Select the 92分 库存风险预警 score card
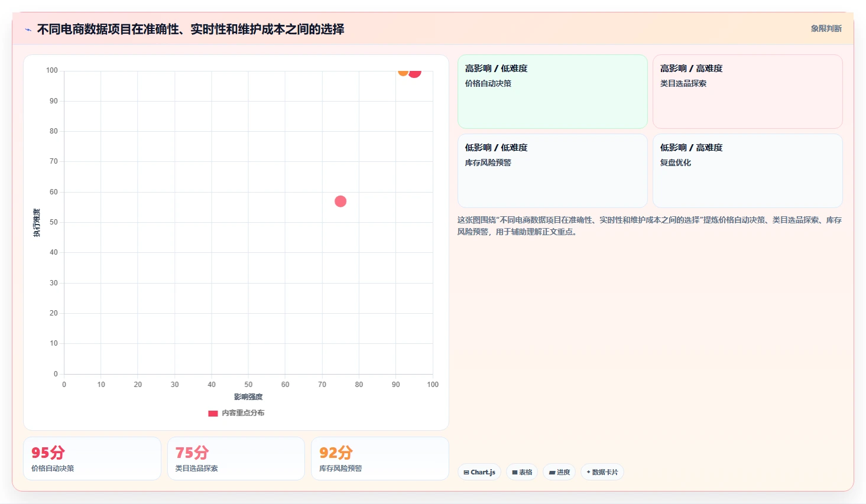 tap(380, 459)
